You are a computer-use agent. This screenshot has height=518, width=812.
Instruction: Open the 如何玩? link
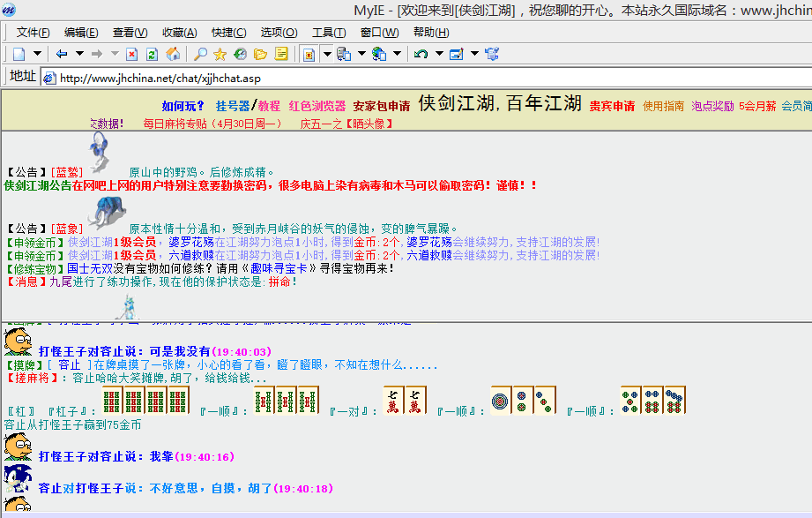click(183, 106)
